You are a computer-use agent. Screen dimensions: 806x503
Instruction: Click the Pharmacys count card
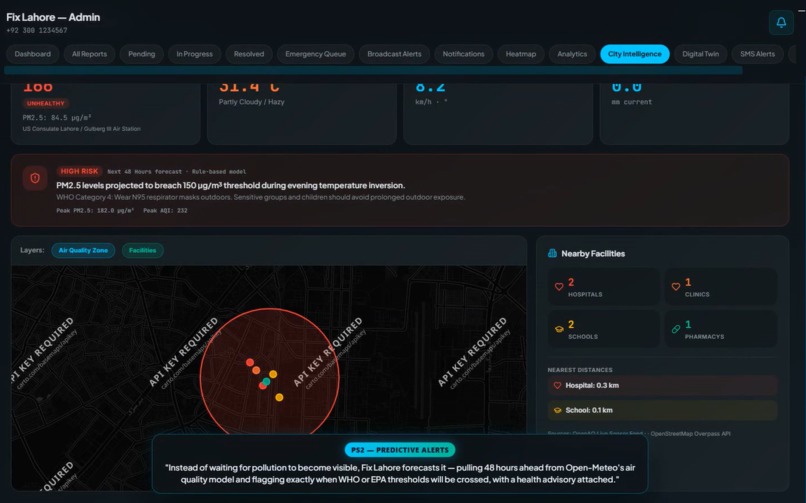[721, 329]
